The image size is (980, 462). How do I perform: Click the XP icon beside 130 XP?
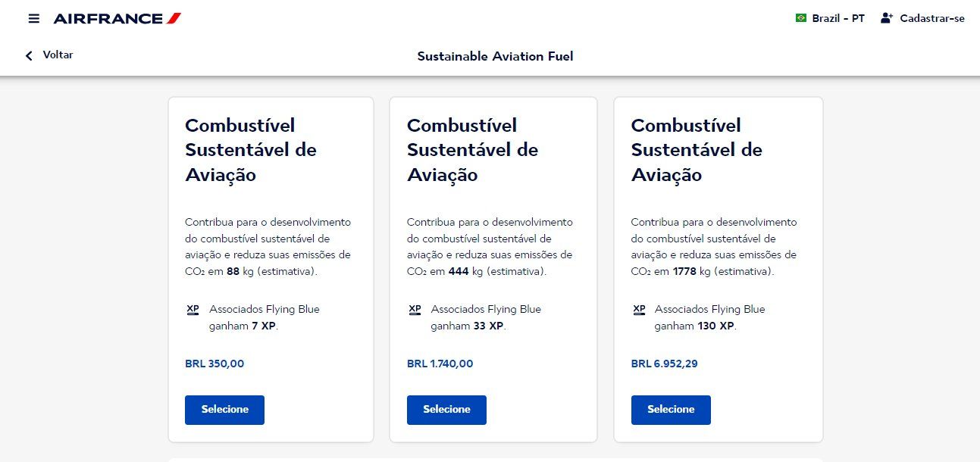639,310
